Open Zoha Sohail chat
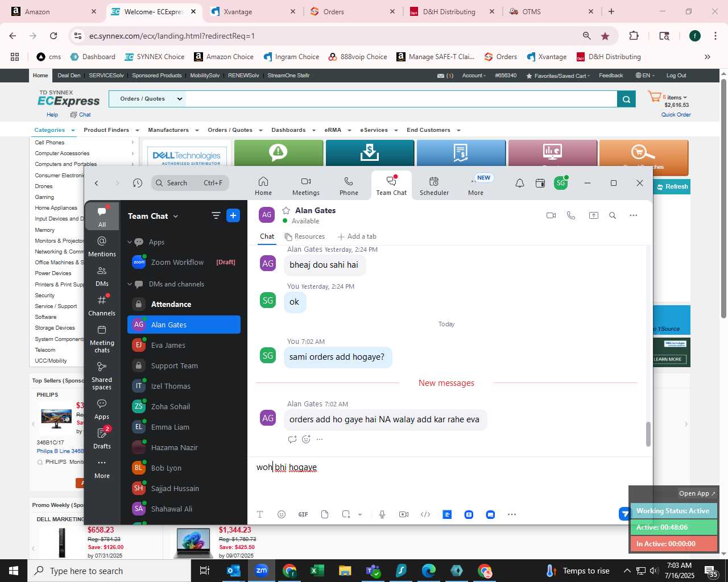The height and width of the screenshot is (582, 728). click(184, 406)
